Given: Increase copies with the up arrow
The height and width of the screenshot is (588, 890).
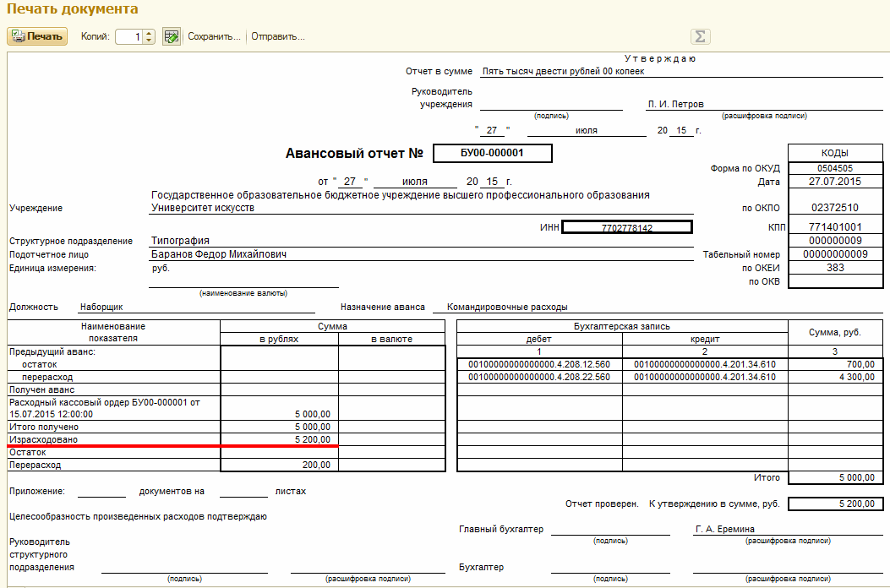Looking at the screenshot, I should coord(149,34).
